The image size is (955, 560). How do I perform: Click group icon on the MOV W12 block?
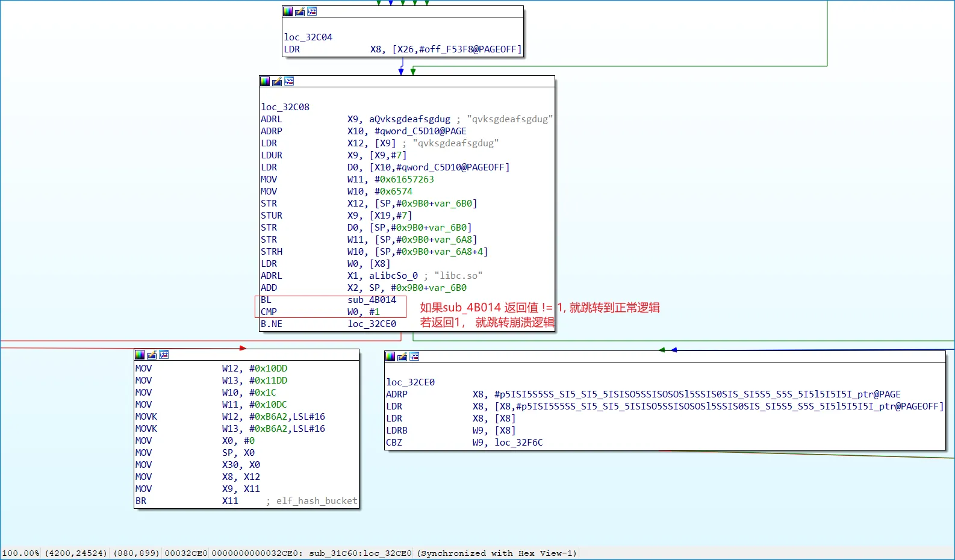pyautogui.click(x=164, y=355)
